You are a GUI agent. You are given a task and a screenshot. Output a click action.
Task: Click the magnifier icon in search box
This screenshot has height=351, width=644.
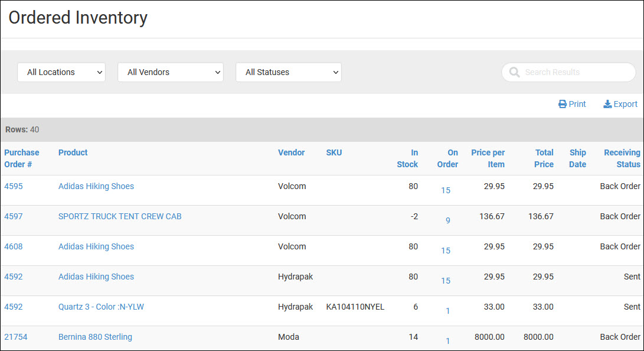point(514,72)
